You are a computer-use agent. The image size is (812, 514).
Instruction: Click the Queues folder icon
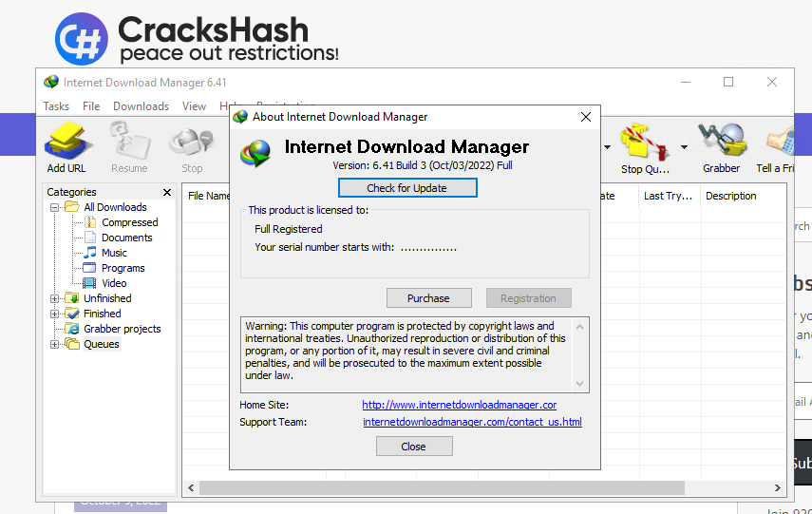click(72, 344)
